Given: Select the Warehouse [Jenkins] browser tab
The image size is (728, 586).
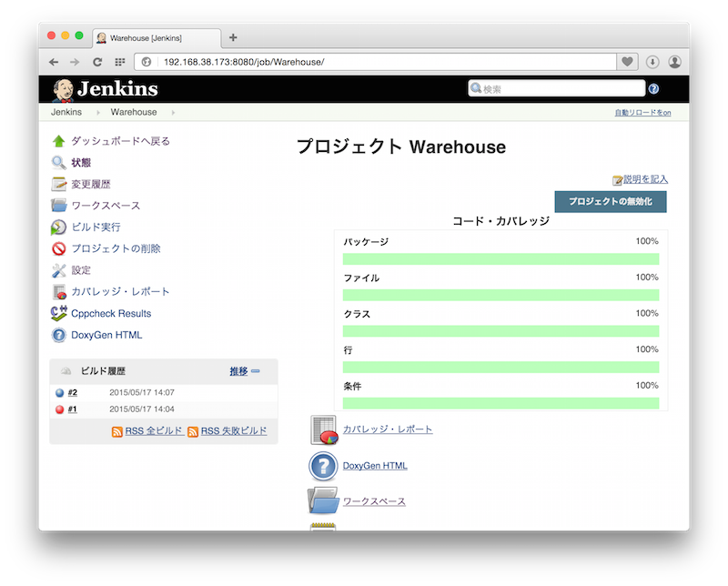Looking at the screenshot, I should point(146,37).
